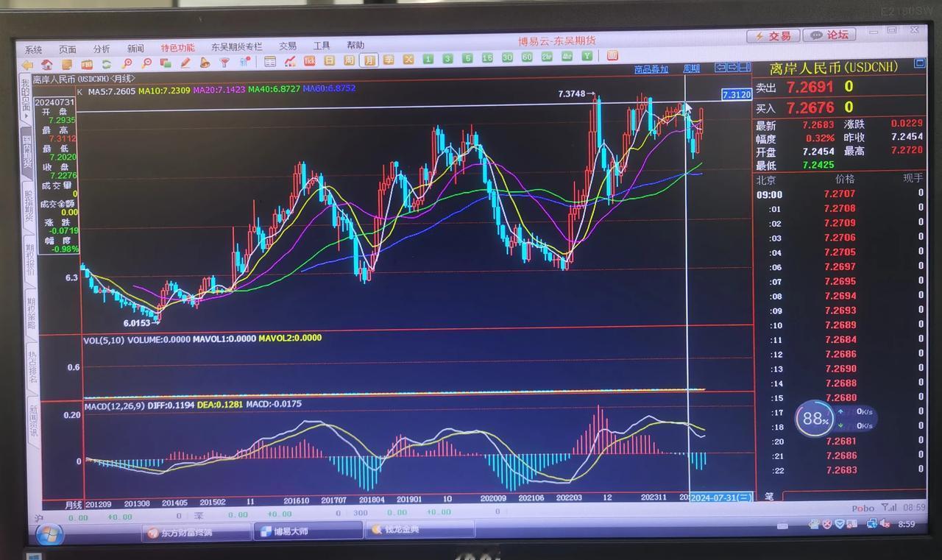This screenshot has width=942, height=560.
Task: Select the monthly period (月) button
Action: tap(369, 60)
